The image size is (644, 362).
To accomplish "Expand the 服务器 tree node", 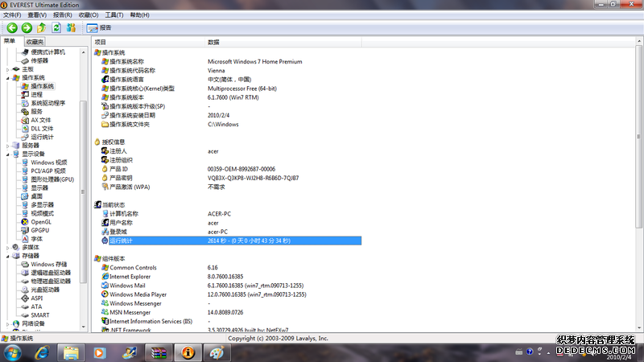I will [8, 146].
